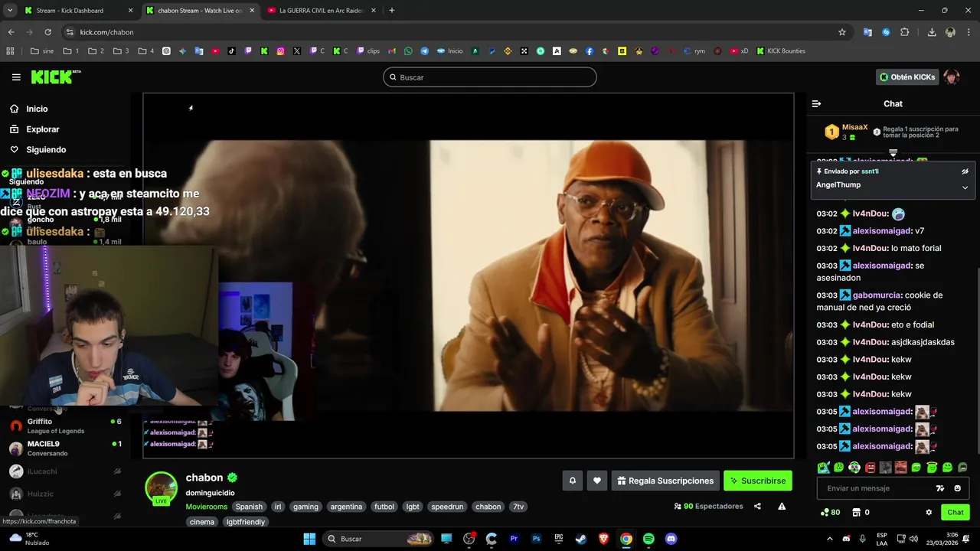Open Griffito channel in sidebar
This screenshot has height=551, width=980.
click(x=65, y=425)
